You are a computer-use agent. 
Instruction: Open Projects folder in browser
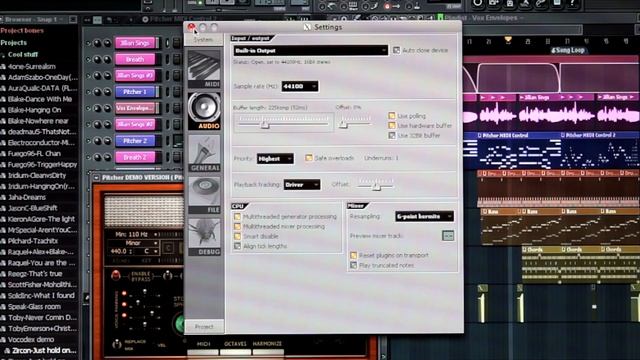pyautogui.click(x=13, y=42)
